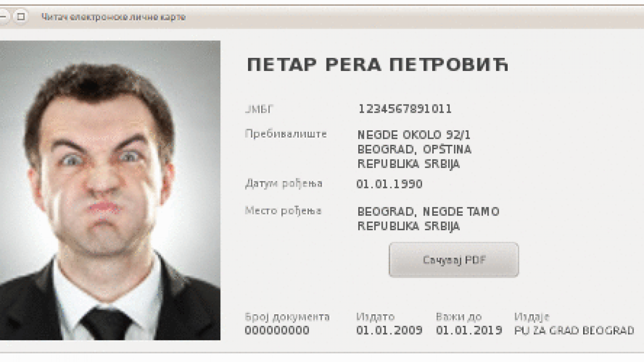Click the Датум рођења label
The width and height of the screenshot is (644, 362).
pyautogui.click(x=284, y=184)
